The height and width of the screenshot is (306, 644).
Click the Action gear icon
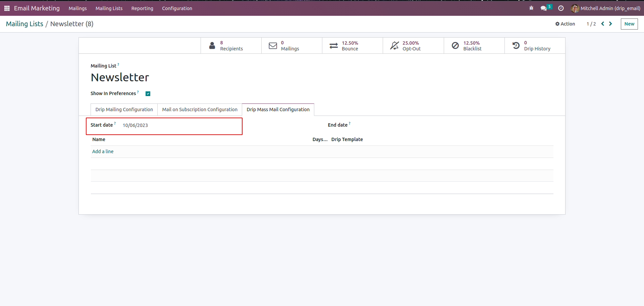(x=557, y=24)
